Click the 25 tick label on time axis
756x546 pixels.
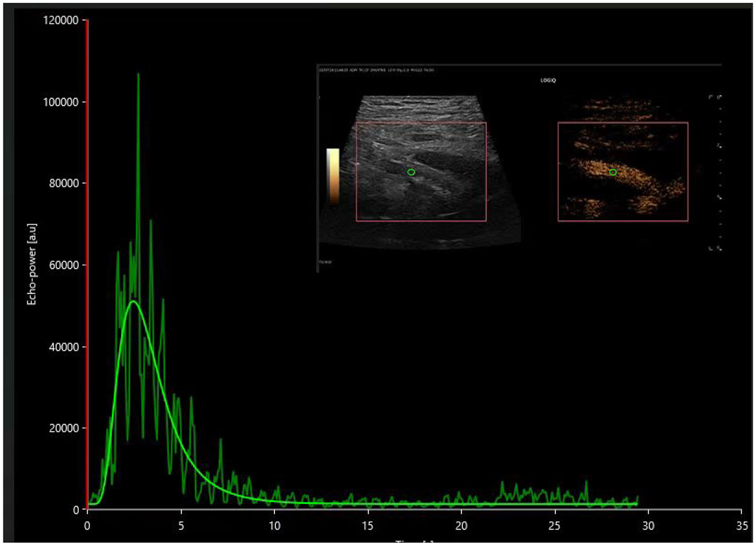click(x=554, y=526)
